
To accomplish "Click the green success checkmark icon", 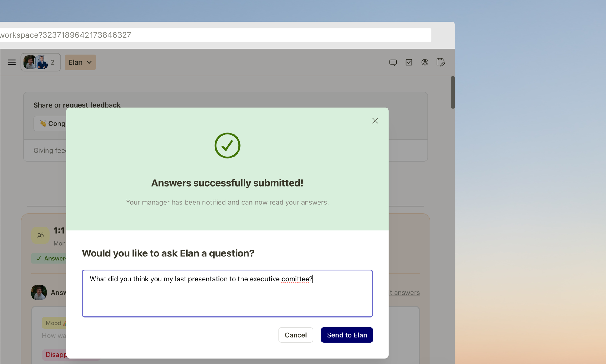I will point(227,145).
